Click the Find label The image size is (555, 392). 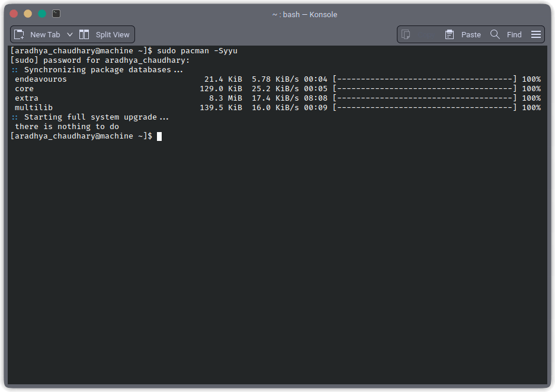click(514, 35)
